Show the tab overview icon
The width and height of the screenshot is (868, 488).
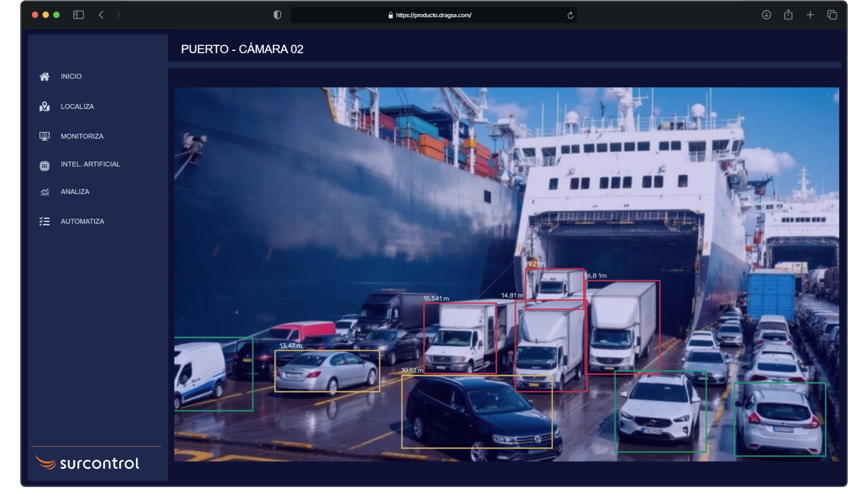(x=832, y=15)
